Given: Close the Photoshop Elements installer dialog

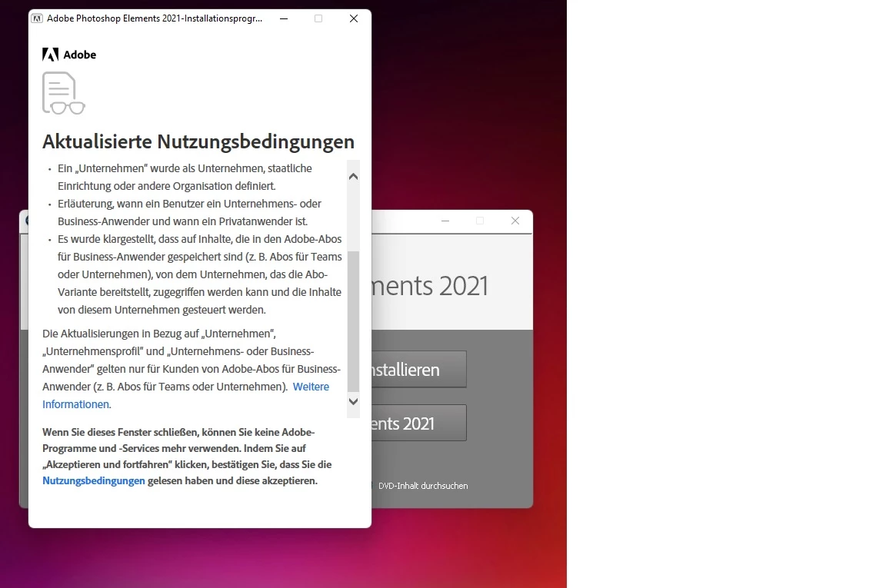Looking at the screenshot, I should click(x=354, y=18).
